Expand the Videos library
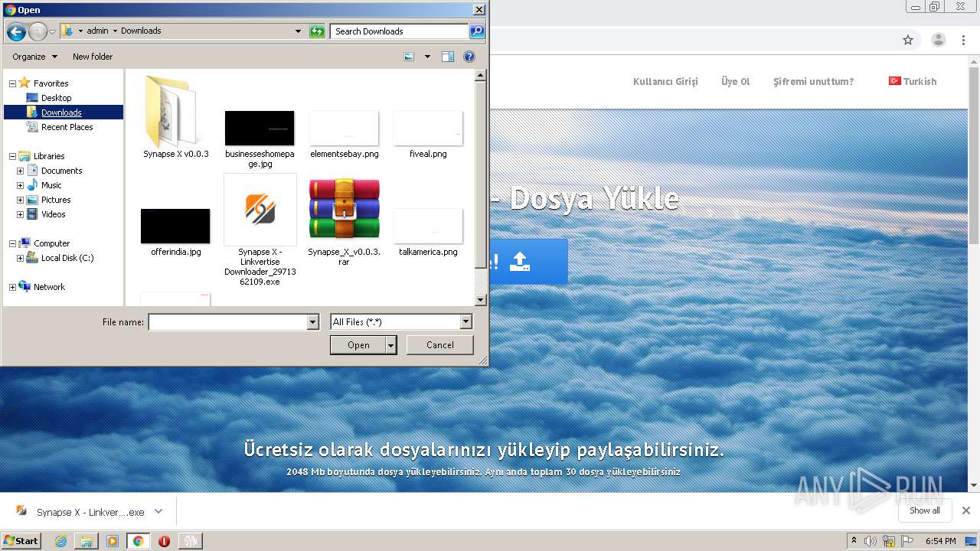980x551 pixels. point(20,214)
